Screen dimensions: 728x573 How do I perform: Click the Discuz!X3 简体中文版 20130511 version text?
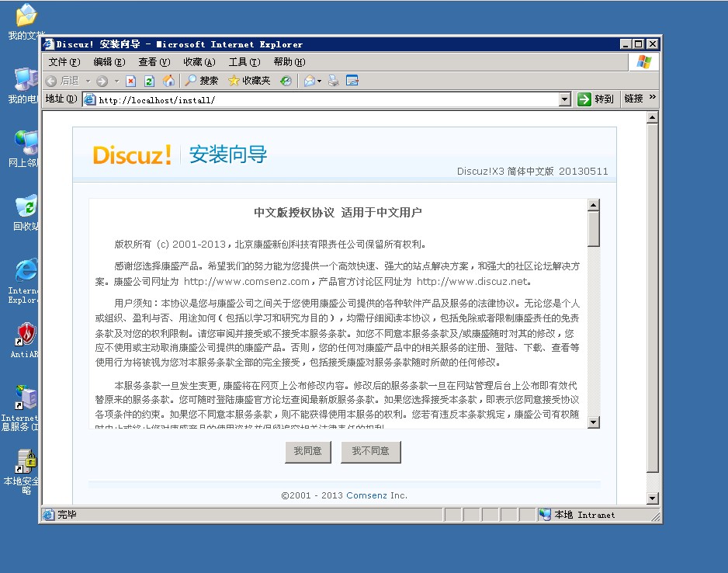pyautogui.click(x=532, y=172)
